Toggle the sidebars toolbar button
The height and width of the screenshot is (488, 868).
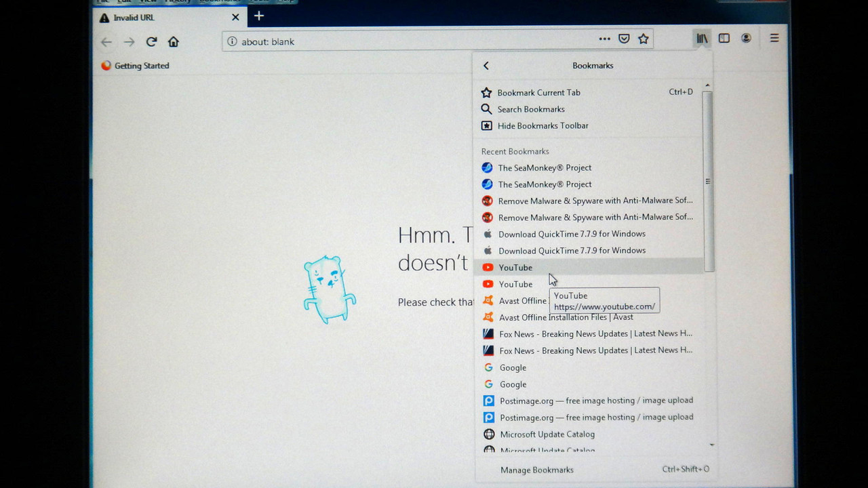pyautogui.click(x=724, y=39)
